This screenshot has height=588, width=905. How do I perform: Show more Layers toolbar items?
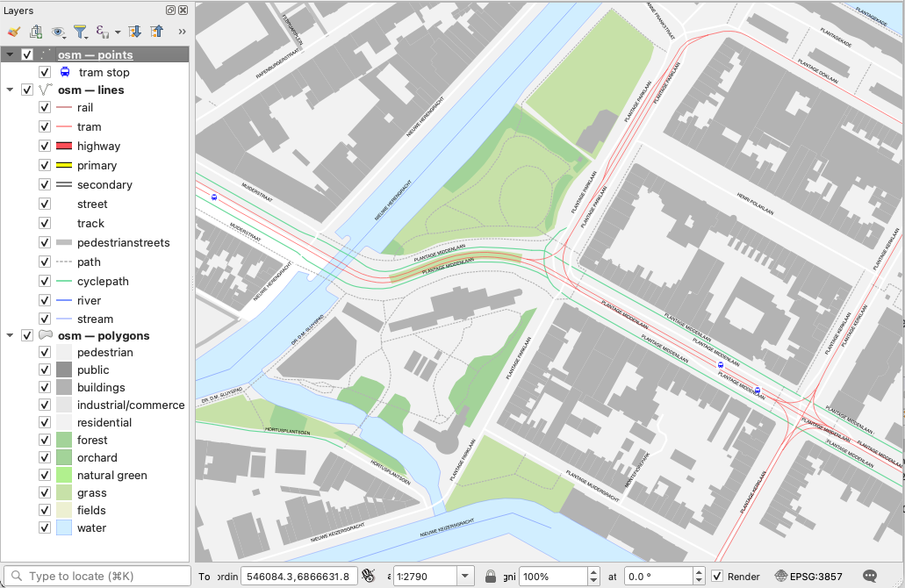click(182, 32)
